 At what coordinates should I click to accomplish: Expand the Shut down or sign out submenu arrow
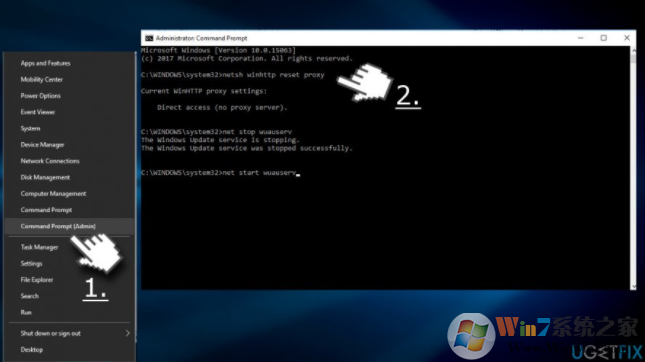click(x=128, y=333)
